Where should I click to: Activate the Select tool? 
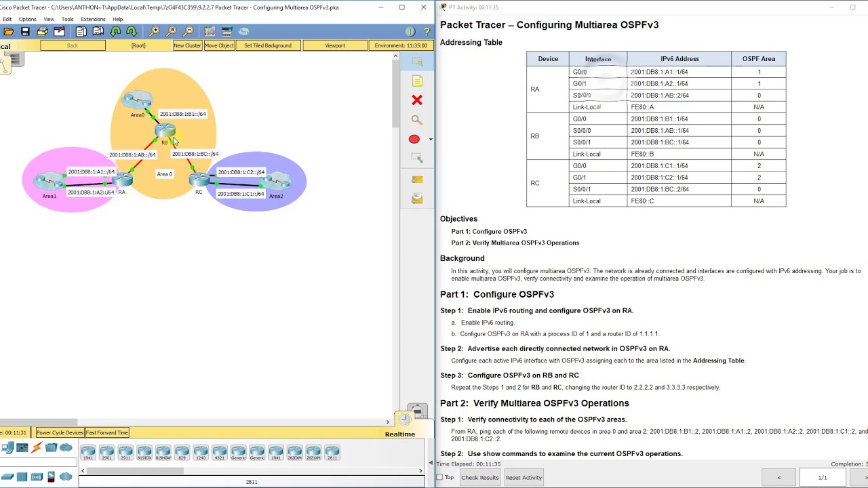(x=417, y=61)
